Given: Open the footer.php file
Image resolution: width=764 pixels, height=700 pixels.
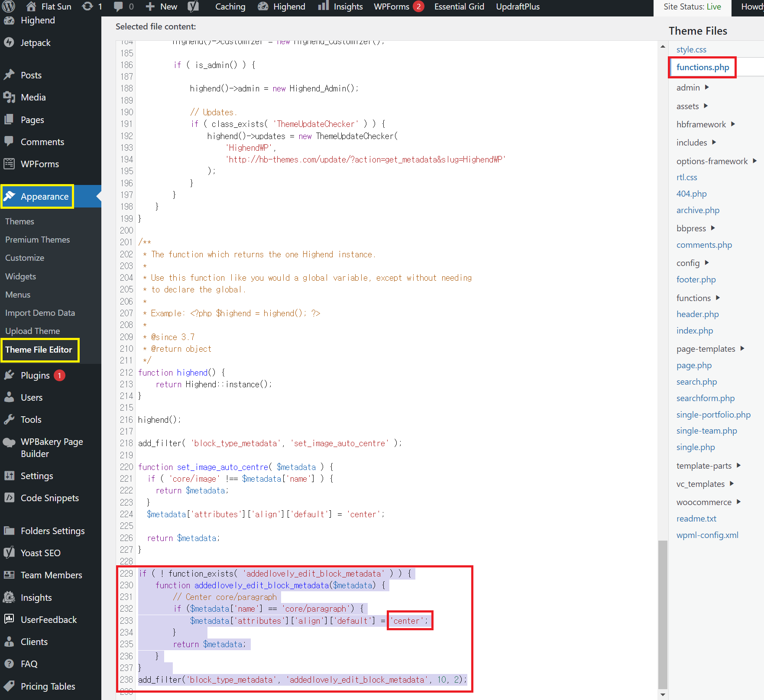Looking at the screenshot, I should coord(696,279).
